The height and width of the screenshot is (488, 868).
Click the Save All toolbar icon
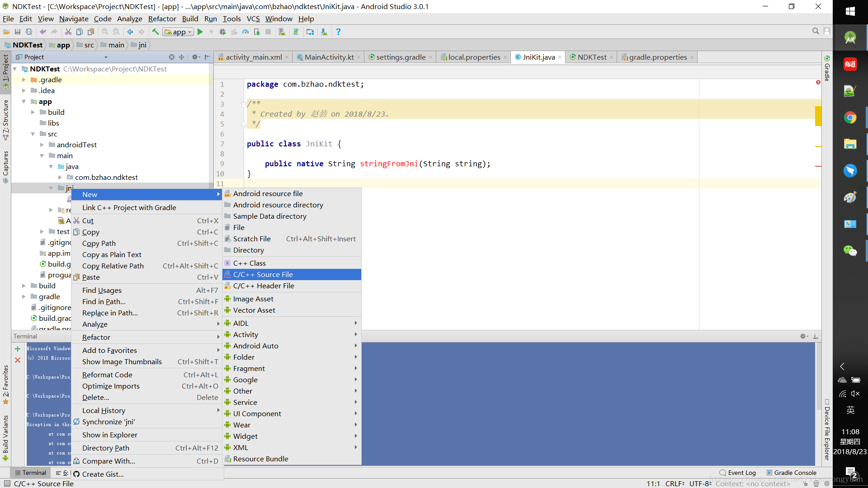pos(18,32)
